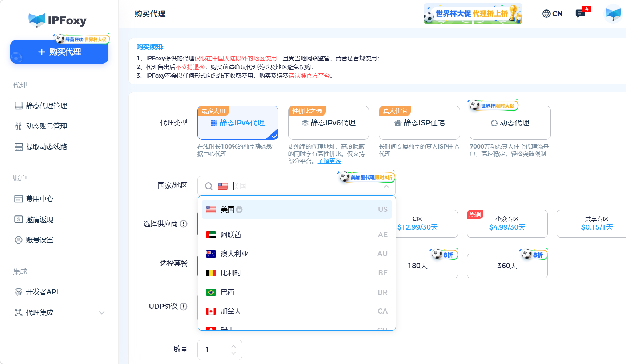Choose 比利时 from the country list
The image size is (626, 364).
click(297, 273)
